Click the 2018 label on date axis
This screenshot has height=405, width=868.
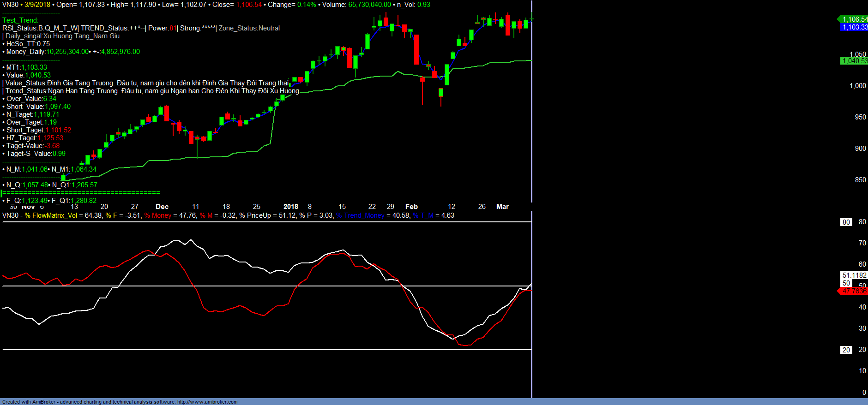coord(290,207)
